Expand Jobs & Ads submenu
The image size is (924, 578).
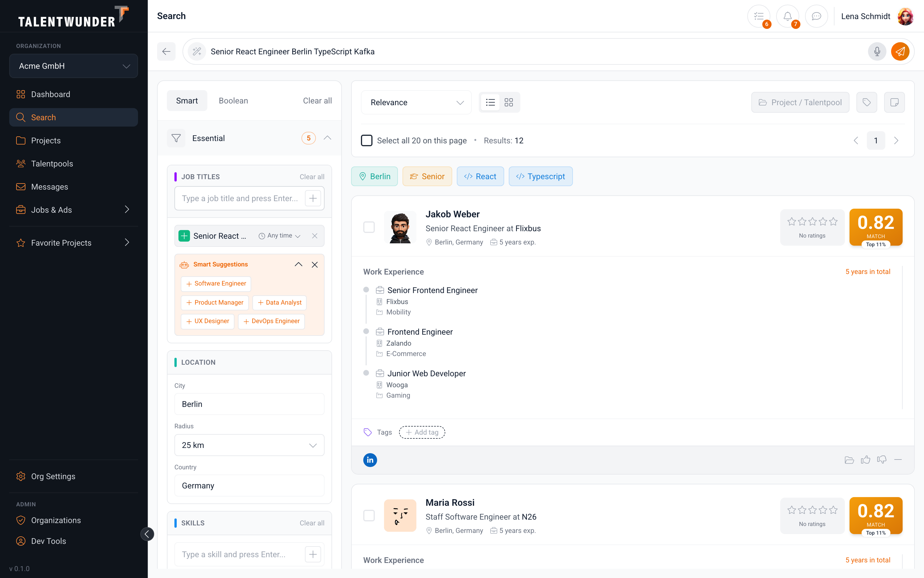(x=127, y=210)
